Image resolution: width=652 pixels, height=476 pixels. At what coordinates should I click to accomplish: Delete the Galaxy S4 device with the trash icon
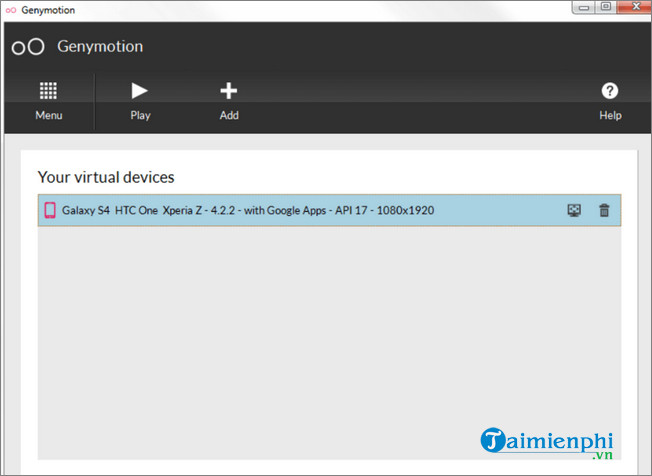coord(604,210)
